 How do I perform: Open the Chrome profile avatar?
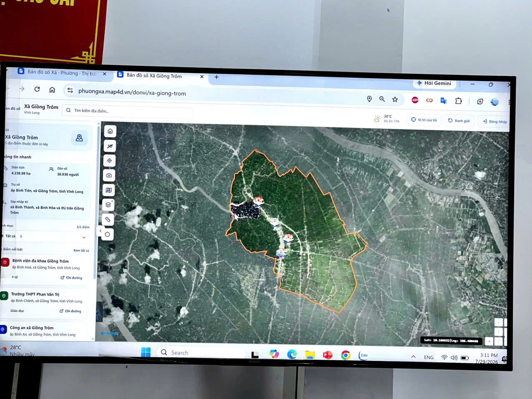pos(494,102)
